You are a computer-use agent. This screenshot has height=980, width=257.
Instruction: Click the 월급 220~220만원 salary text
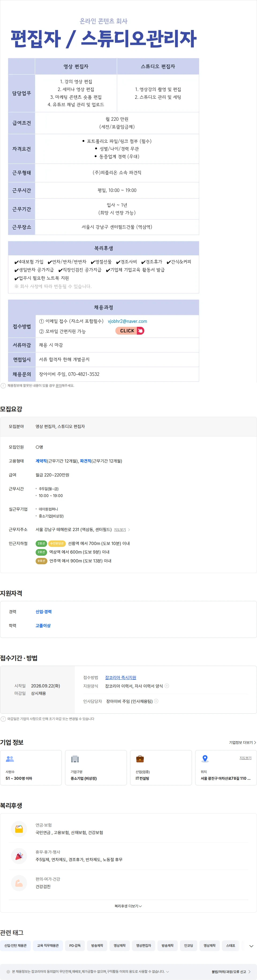point(52,475)
